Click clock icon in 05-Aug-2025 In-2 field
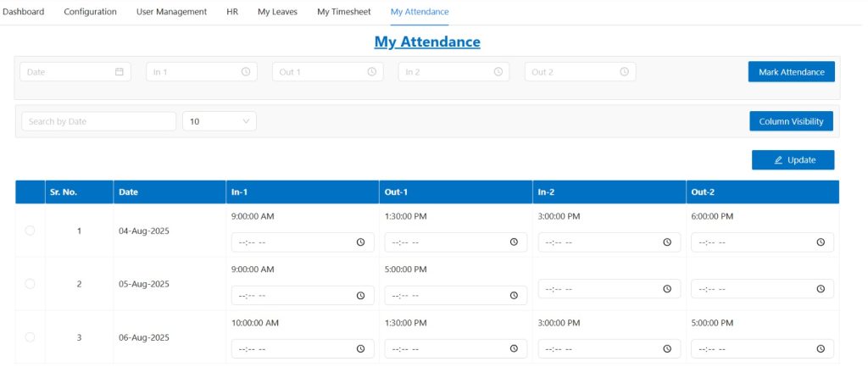 [667, 289]
